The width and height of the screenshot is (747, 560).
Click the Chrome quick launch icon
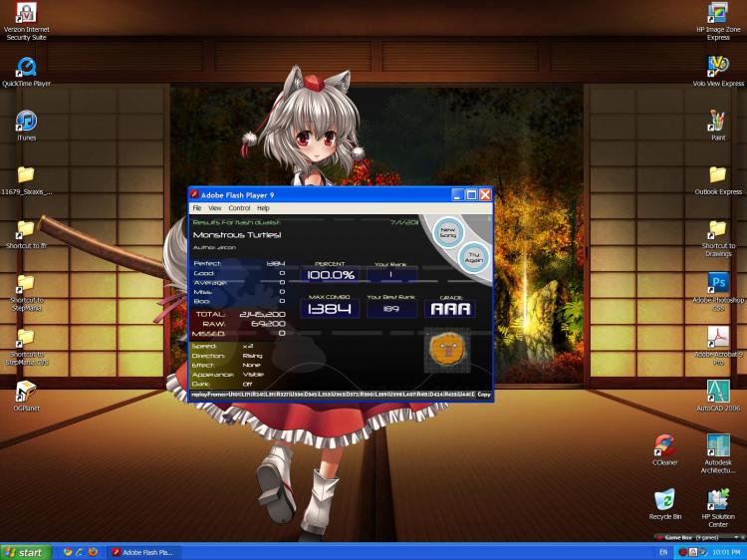coord(68,552)
